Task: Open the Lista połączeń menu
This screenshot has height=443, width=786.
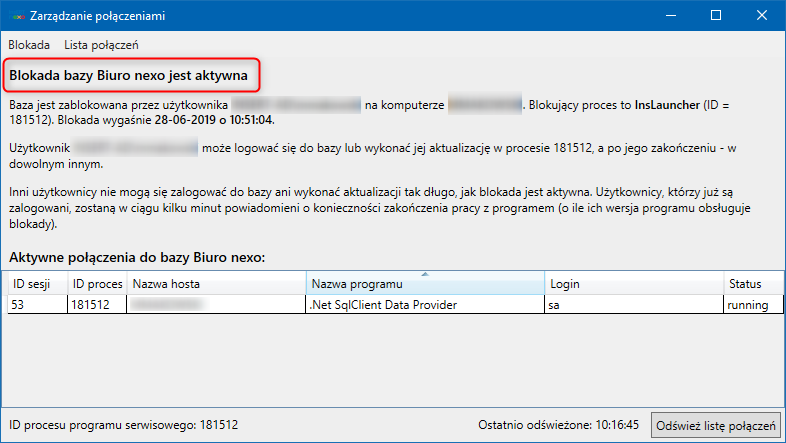Action: click(101, 45)
